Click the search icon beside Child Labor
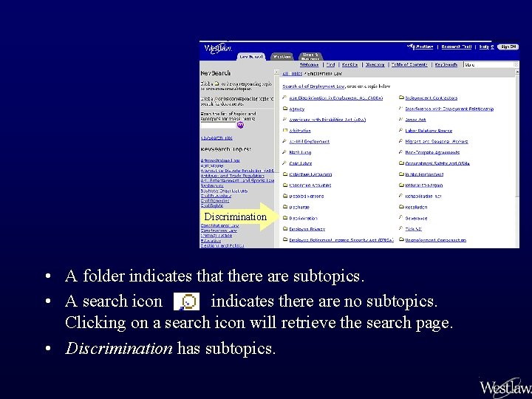532x399 pixels. [x=284, y=163]
